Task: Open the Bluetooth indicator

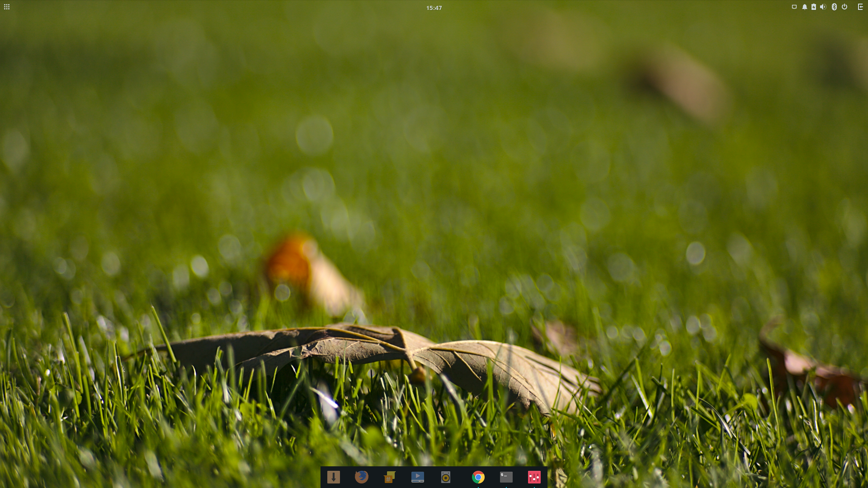Action: [x=834, y=7]
